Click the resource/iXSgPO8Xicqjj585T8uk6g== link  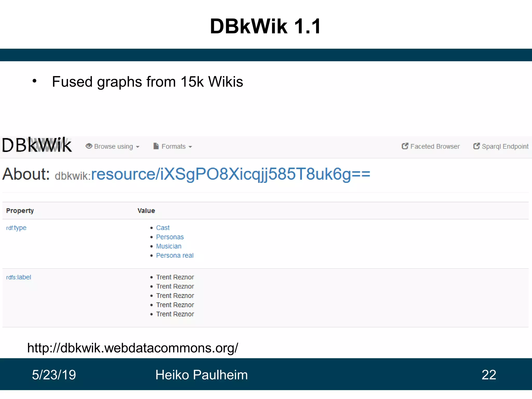[x=230, y=174]
